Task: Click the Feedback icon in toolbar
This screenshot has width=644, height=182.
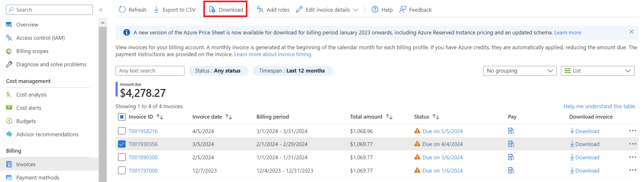Action: 403,10
